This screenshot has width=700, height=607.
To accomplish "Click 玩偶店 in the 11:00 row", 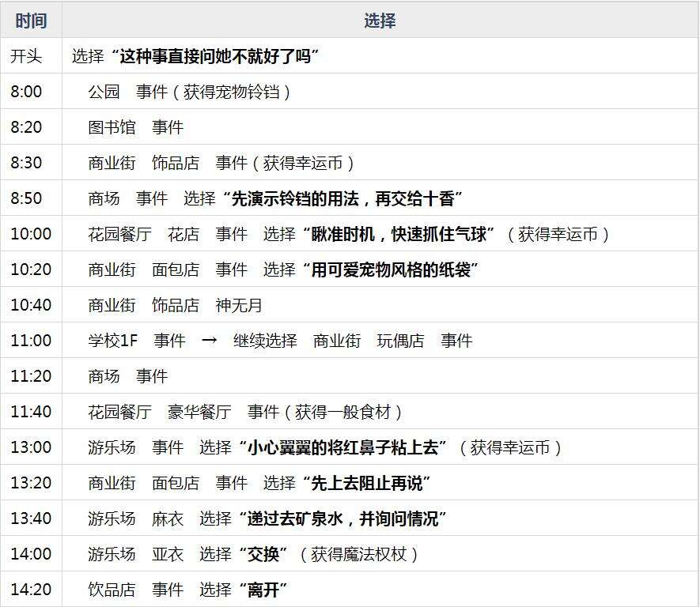I will pyautogui.click(x=400, y=341).
